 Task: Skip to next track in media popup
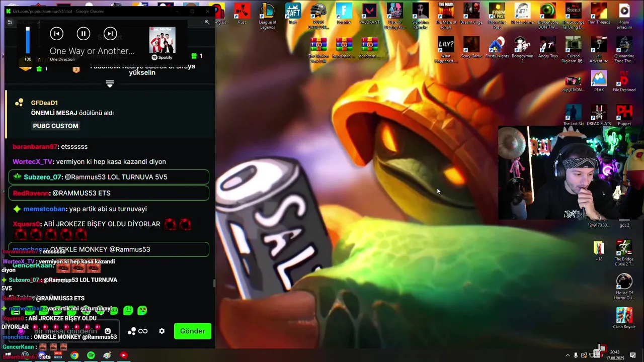click(110, 34)
